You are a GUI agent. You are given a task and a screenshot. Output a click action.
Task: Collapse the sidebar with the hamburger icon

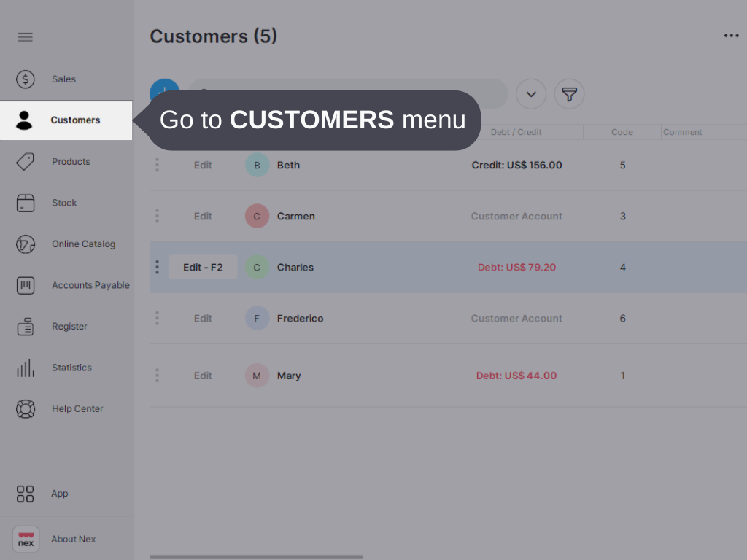point(25,36)
